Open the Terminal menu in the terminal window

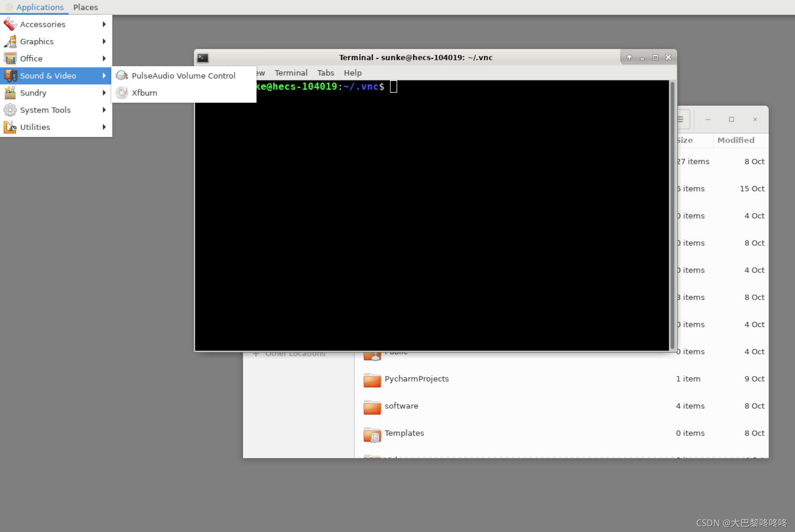tap(291, 73)
